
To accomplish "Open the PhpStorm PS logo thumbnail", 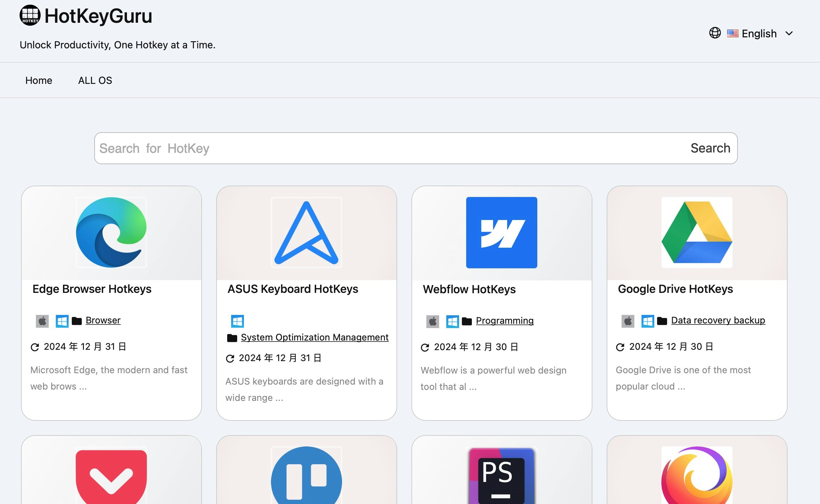I will pyautogui.click(x=502, y=475).
